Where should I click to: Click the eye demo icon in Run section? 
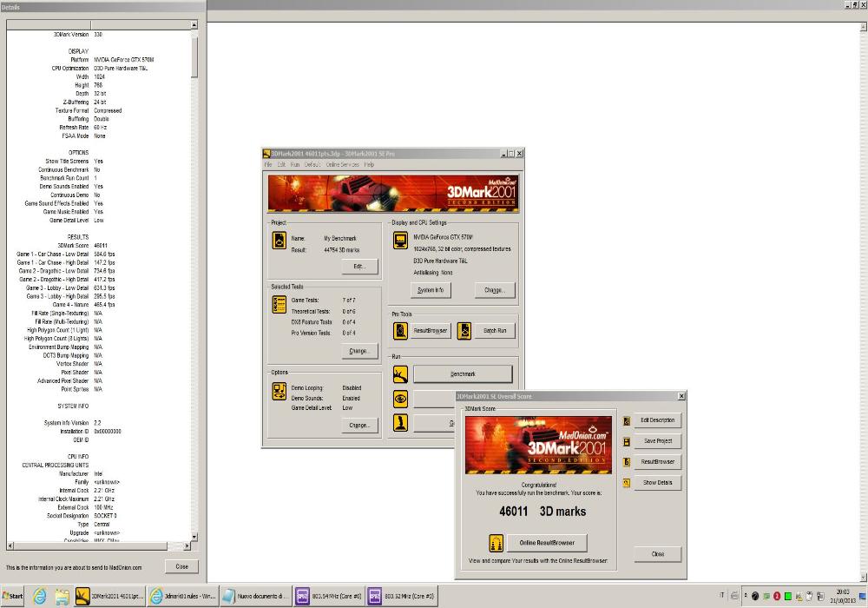[400, 399]
